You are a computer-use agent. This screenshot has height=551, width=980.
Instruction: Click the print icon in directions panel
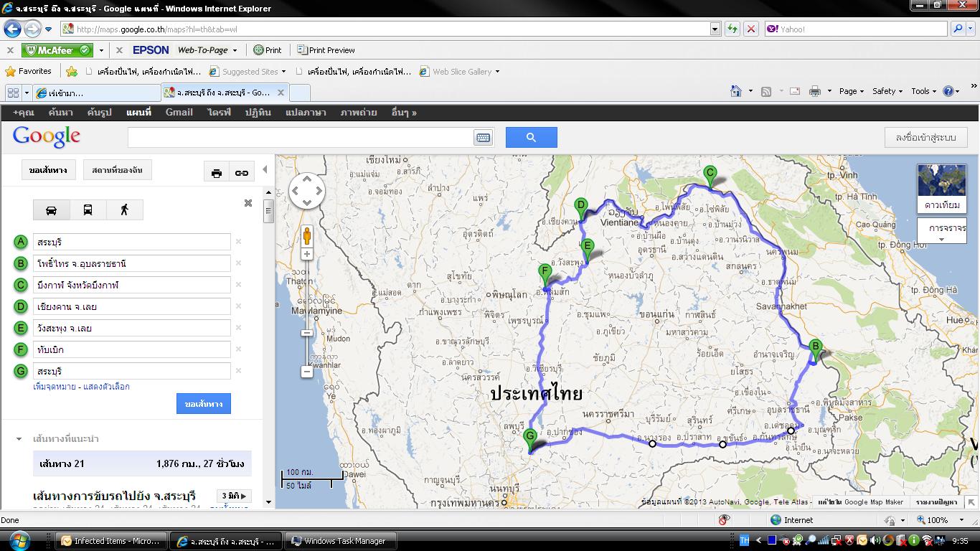click(x=217, y=173)
